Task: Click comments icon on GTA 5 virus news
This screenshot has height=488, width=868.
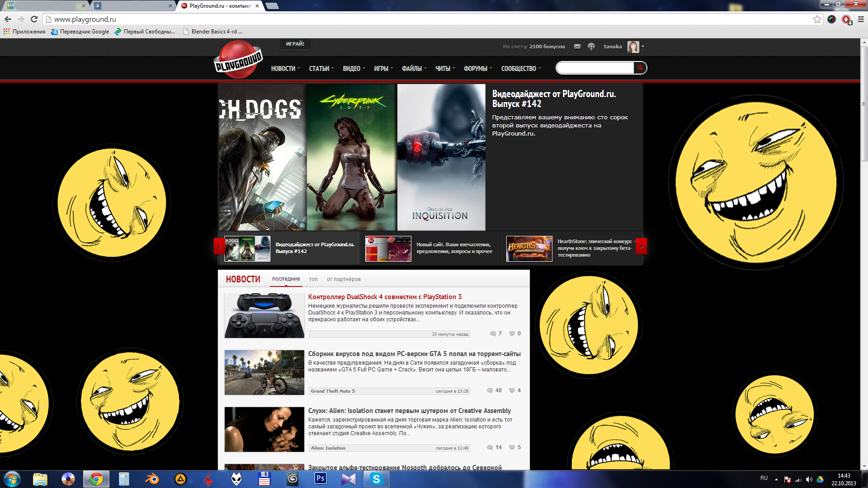Action: tap(490, 390)
